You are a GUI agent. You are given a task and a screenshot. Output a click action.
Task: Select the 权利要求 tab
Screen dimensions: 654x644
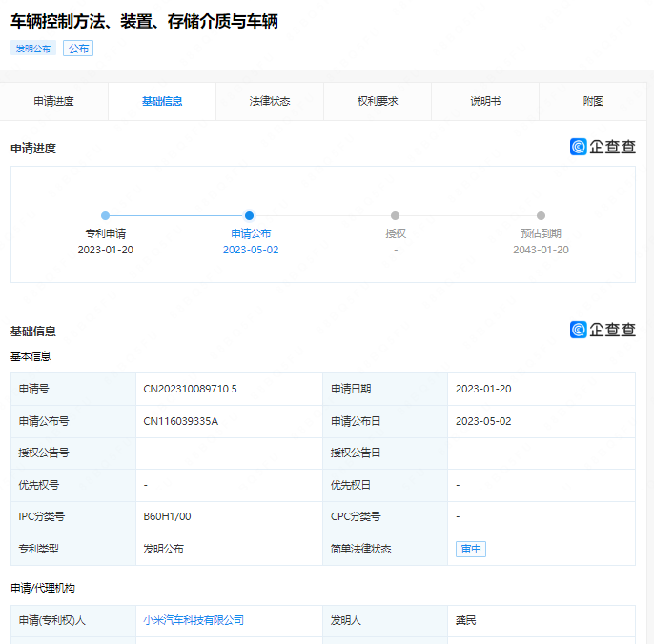coord(378,101)
